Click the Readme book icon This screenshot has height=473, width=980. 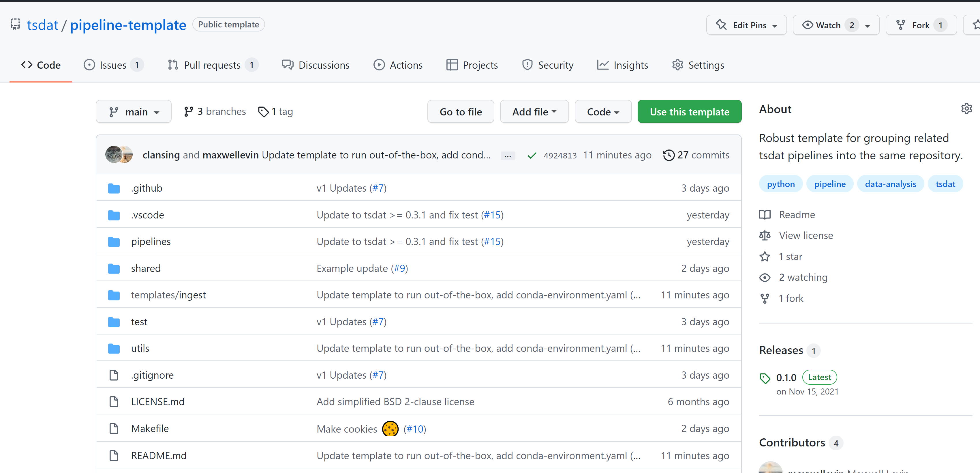point(765,215)
